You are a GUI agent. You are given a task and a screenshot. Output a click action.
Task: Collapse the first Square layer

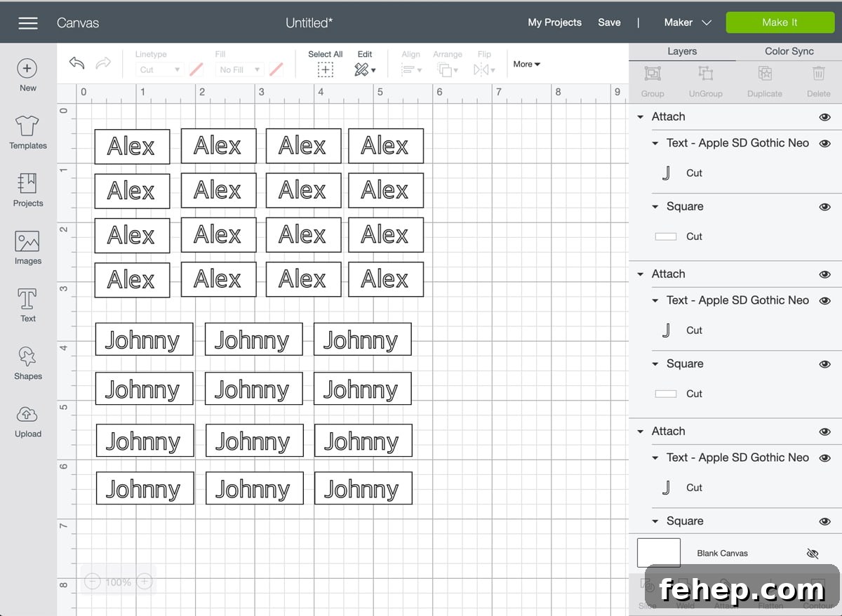655,207
